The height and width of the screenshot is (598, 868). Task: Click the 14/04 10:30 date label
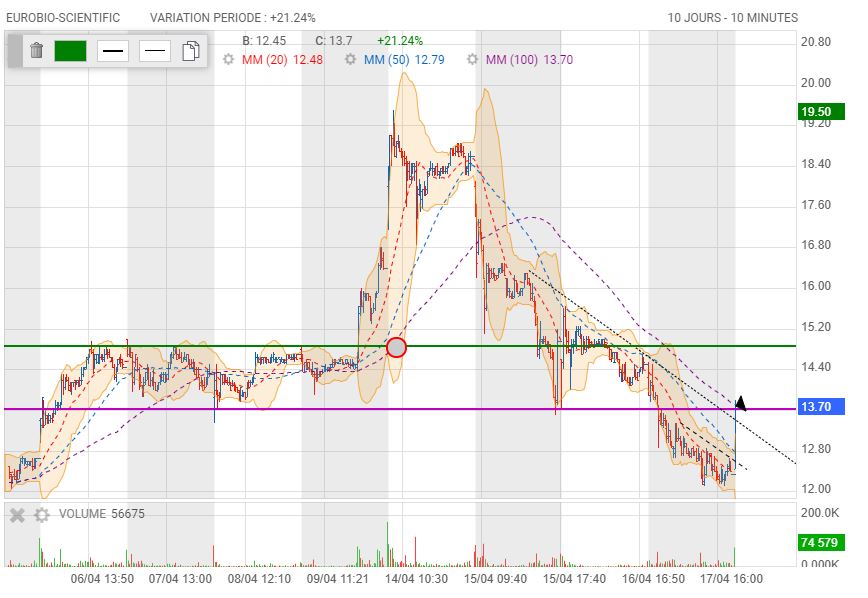coord(417,579)
